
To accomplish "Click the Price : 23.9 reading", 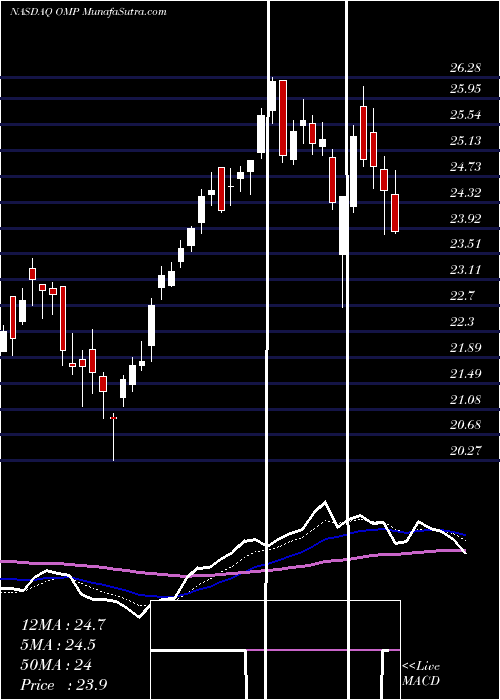I will pyautogui.click(x=63, y=685).
